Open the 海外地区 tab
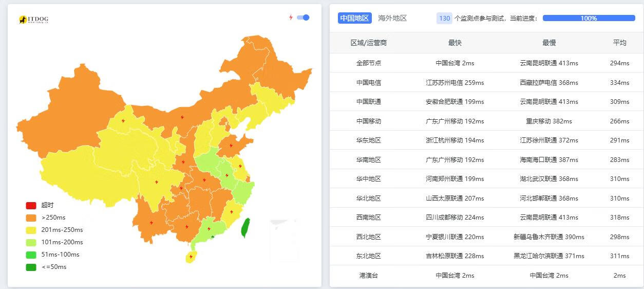The height and width of the screenshot is (289, 644). [x=392, y=18]
